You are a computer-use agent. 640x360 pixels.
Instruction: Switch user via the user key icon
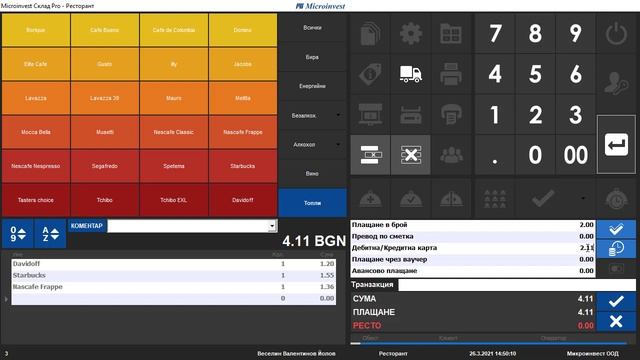pos(616,83)
